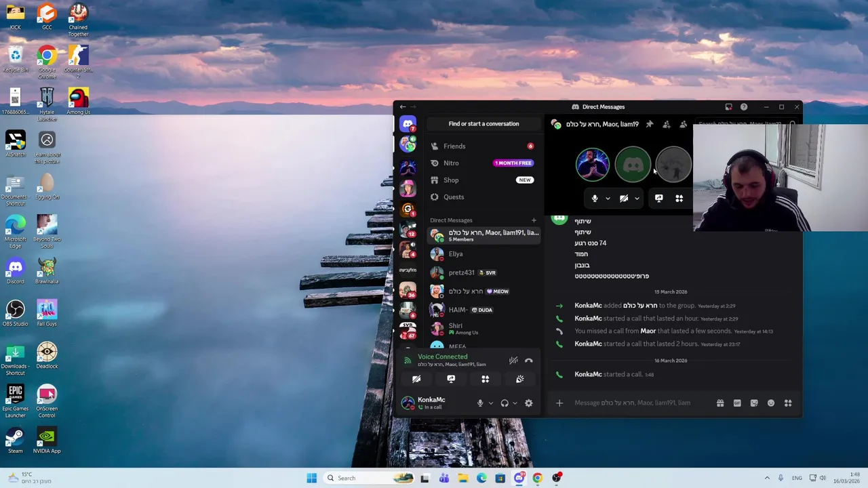Open Friends tab
The width and height of the screenshot is (868, 488).
[484, 146]
